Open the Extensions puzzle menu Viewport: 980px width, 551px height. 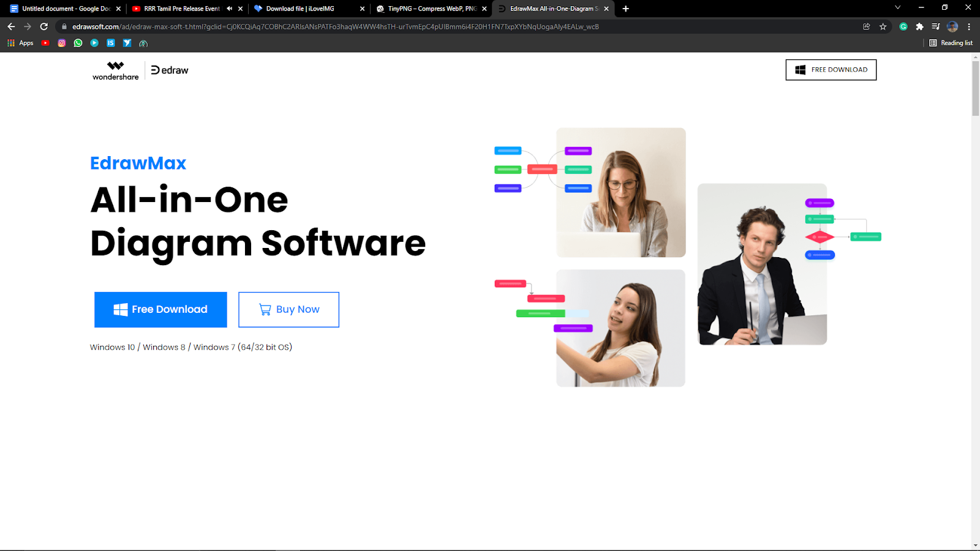[x=919, y=26]
